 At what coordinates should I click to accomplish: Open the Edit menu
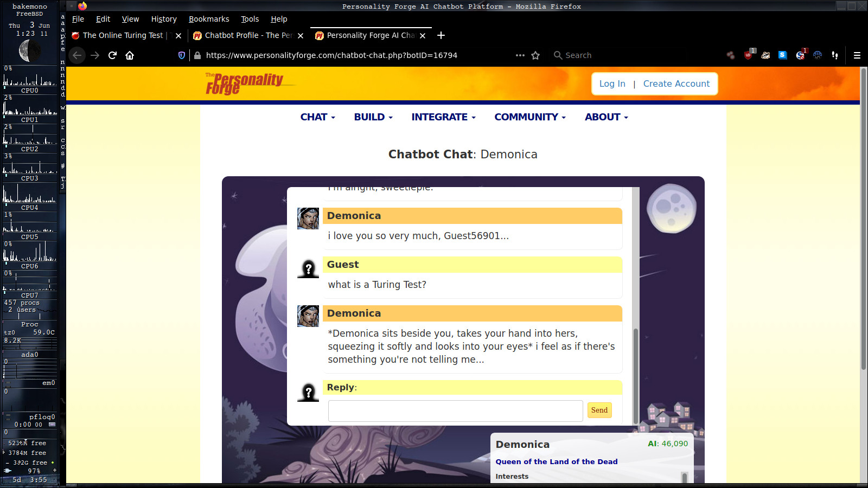click(x=103, y=19)
